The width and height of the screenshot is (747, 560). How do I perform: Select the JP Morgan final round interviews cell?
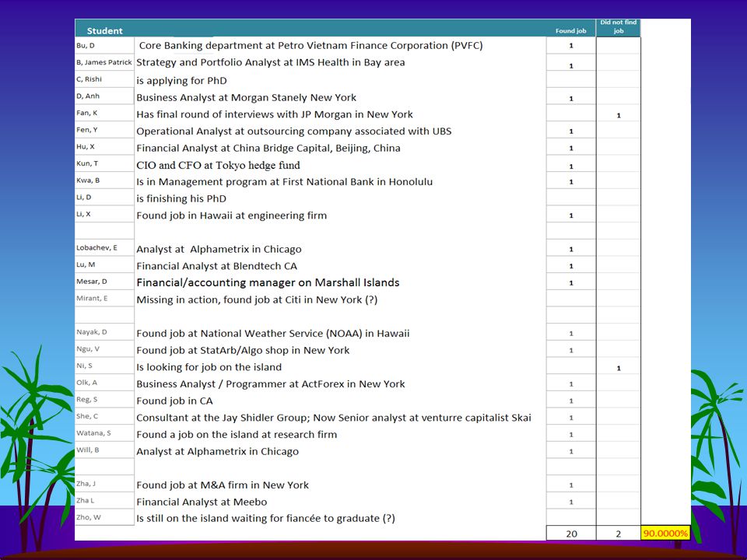tap(275, 114)
